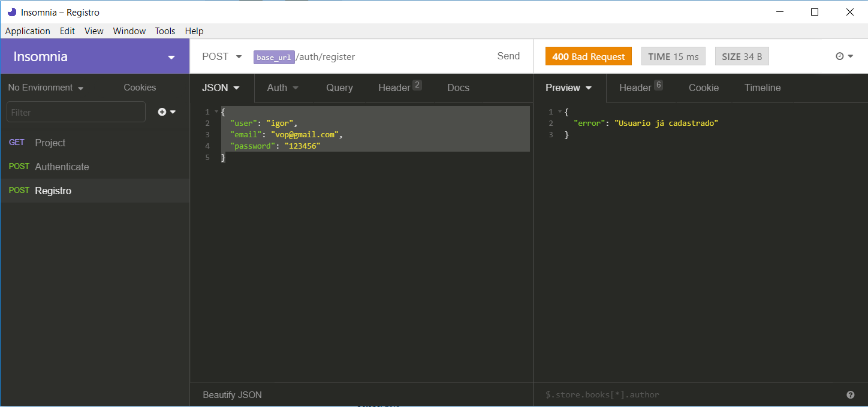Click the Insomnia app icon in title bar
The height and width of the screenshot is (407, 868).
point(11,12)
